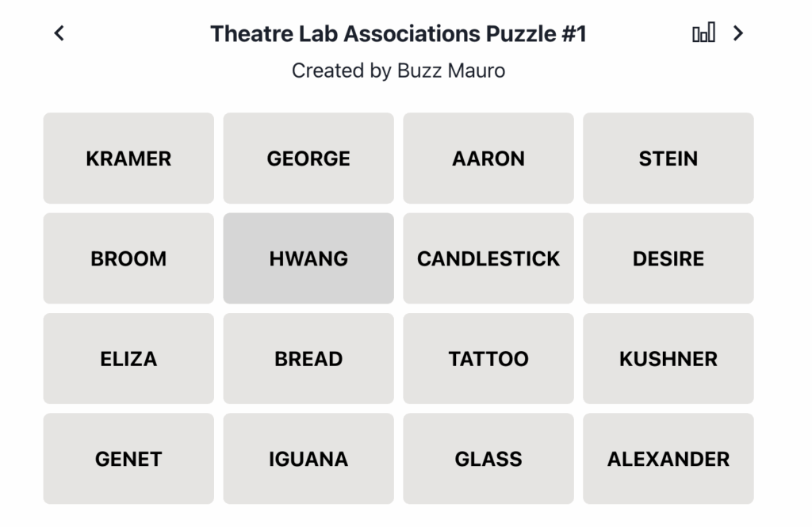Screen dimensions: 812x527
Task: Pick the AARON word tile
Action: click(488, 158)
